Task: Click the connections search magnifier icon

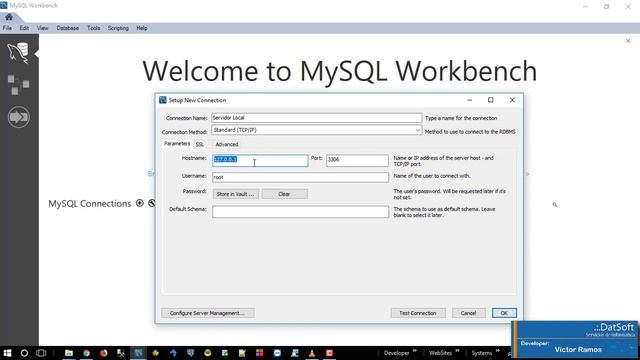Action: 555,204
